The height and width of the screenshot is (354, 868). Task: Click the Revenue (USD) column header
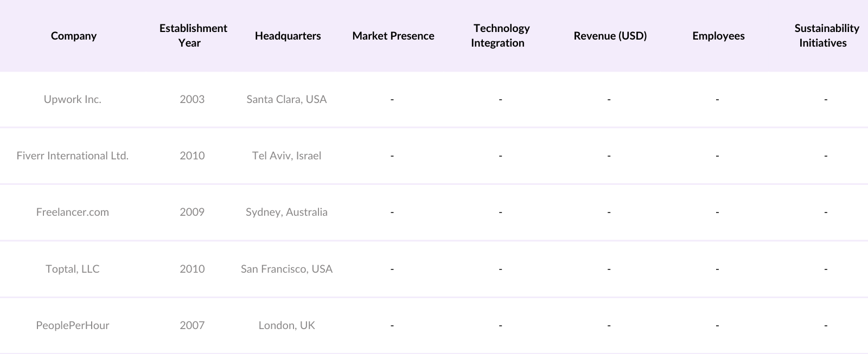(610, 36)
